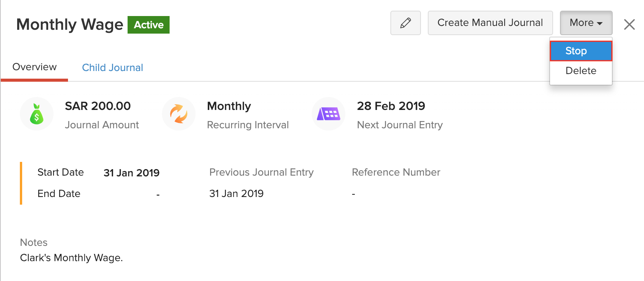The width and height of the screenshot is (644, 281).
Task: Click the Reference Number label
Action: pyautogui.click(x=396, y=172)
